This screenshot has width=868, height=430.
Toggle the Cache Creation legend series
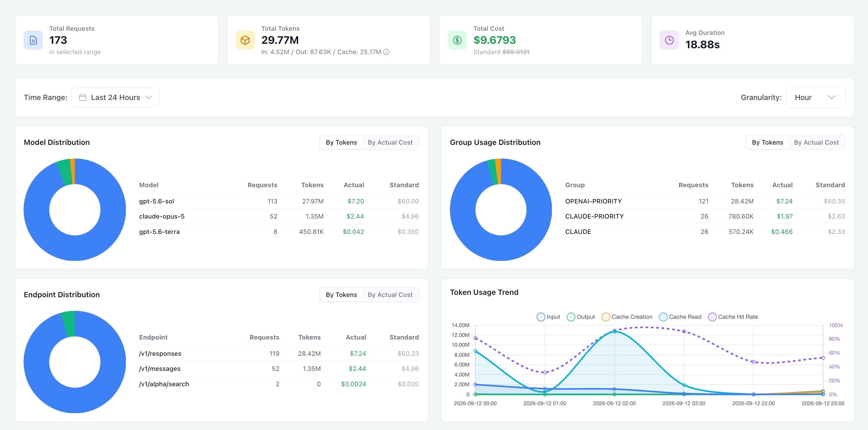click(x=627, y=317)
